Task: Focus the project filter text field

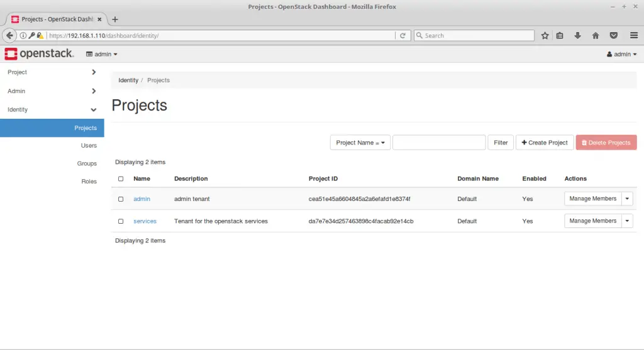Action: 439,143
